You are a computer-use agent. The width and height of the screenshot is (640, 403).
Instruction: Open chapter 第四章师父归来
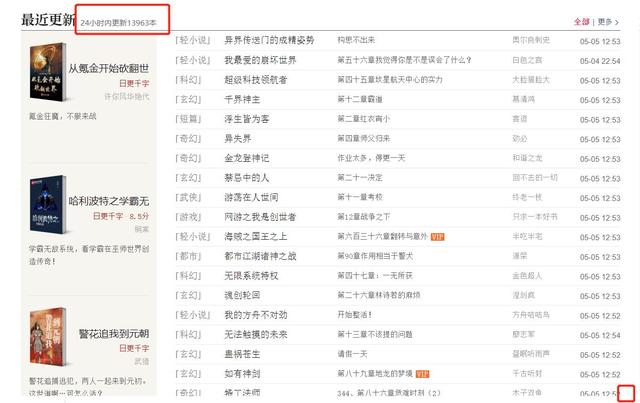(363, 138)
